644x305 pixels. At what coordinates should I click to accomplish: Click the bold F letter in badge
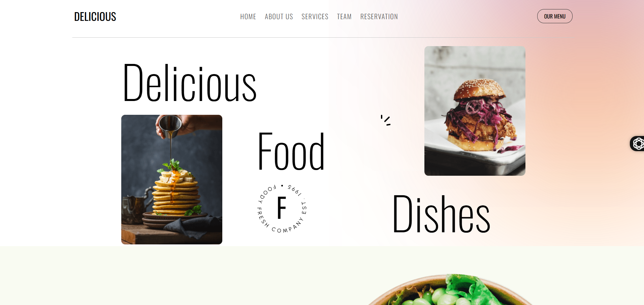pyautogui.click(x=282, y=208)
